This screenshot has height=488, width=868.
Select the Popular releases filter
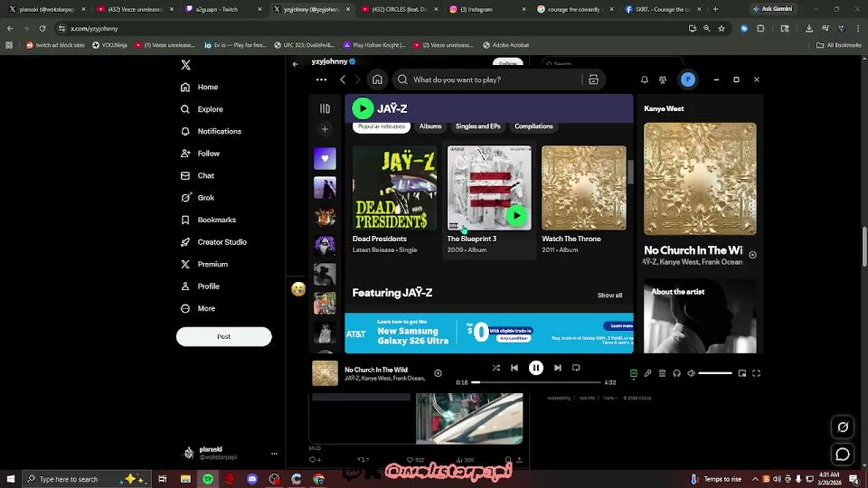[382, 127]
